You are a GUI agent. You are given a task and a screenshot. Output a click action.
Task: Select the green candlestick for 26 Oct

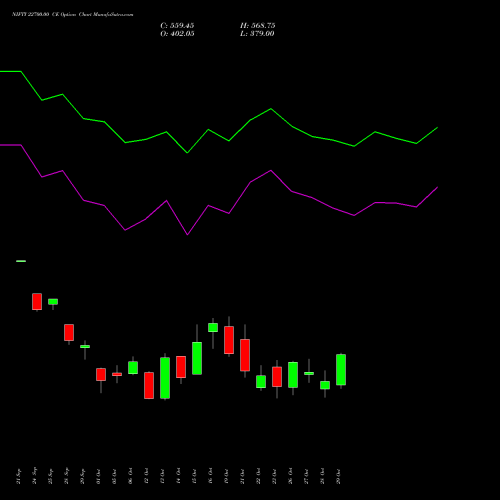[293, 375]
